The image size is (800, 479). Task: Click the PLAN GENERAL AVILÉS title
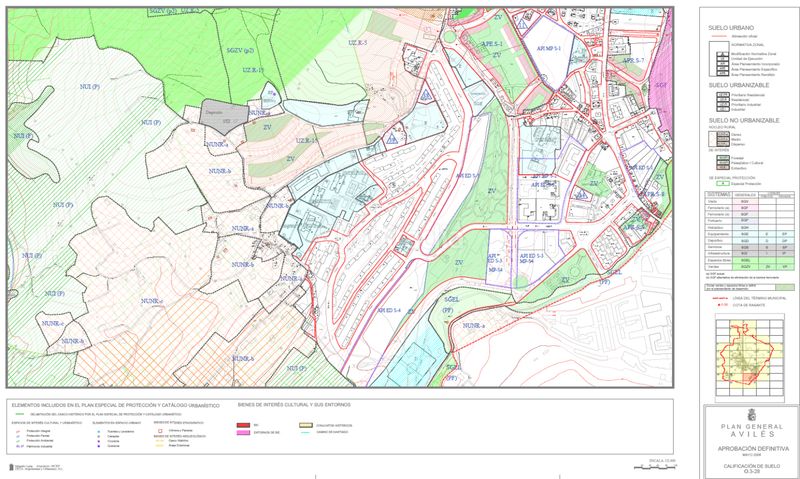(752, 431)
